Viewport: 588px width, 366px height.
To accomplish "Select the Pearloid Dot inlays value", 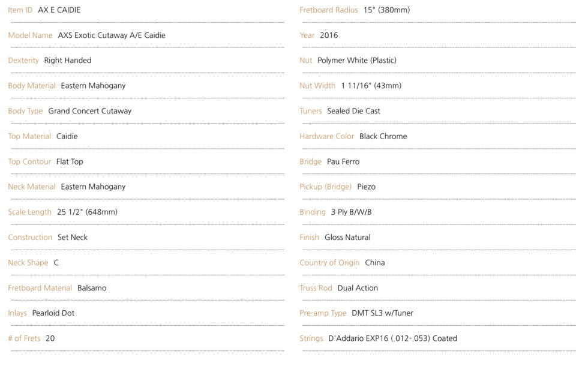I will (x=53, y=313).
